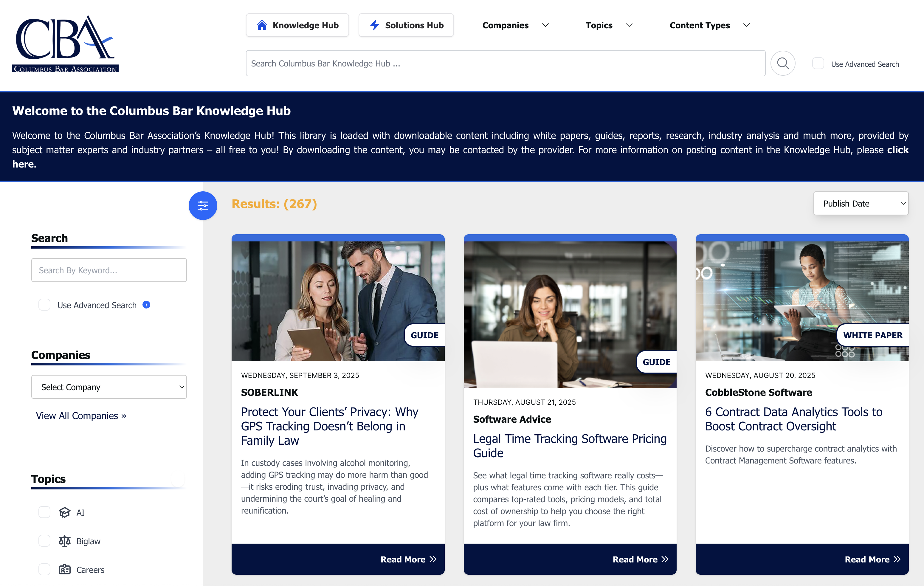
Task: Click the CobbleStone Software company name
Action: (758, 392)
